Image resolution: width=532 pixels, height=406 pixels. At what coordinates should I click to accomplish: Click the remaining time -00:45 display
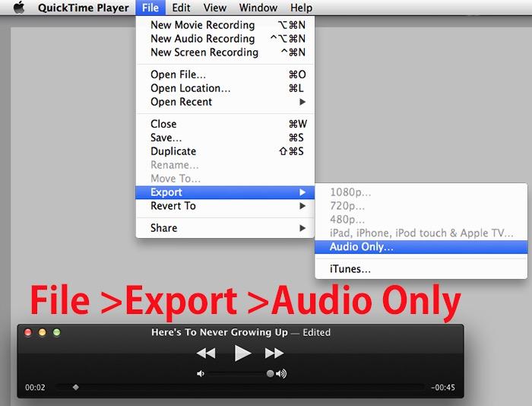(x=443, y=387)
